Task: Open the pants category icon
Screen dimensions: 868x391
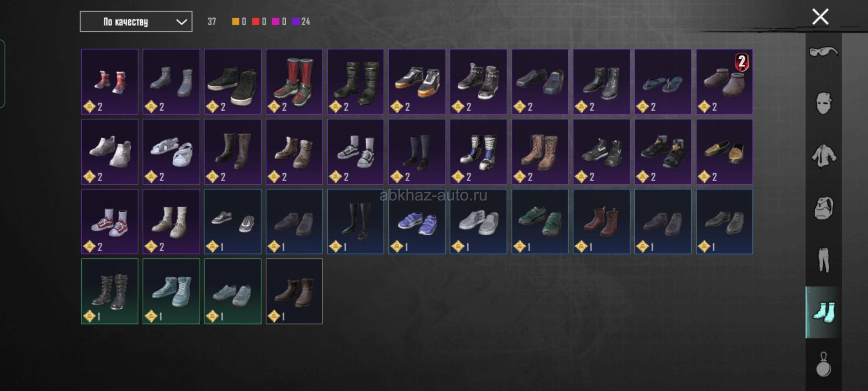Action: (823, 260)
